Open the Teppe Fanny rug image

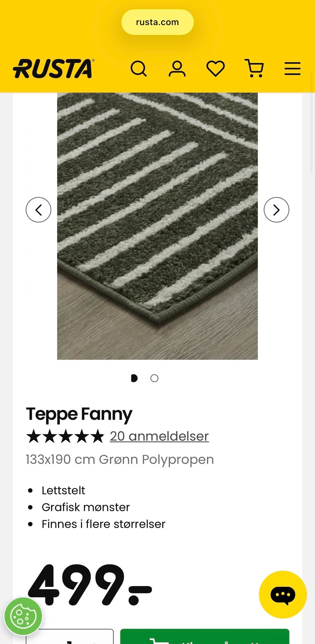click(157, 226)
